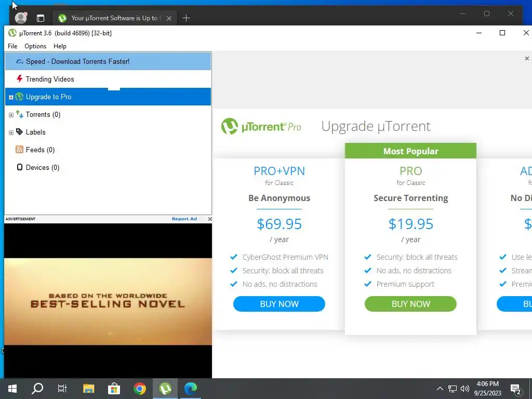The width and height of the screenshot is (532, 399).
Task: Click the network icon in tray
Action: click(453, 389)
